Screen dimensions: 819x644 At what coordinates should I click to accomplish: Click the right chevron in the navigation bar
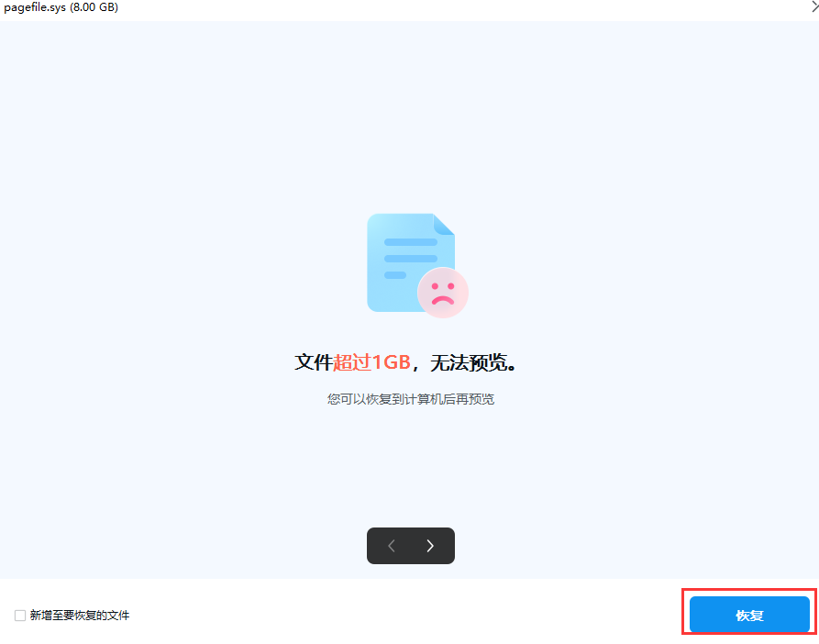point(431,546)
